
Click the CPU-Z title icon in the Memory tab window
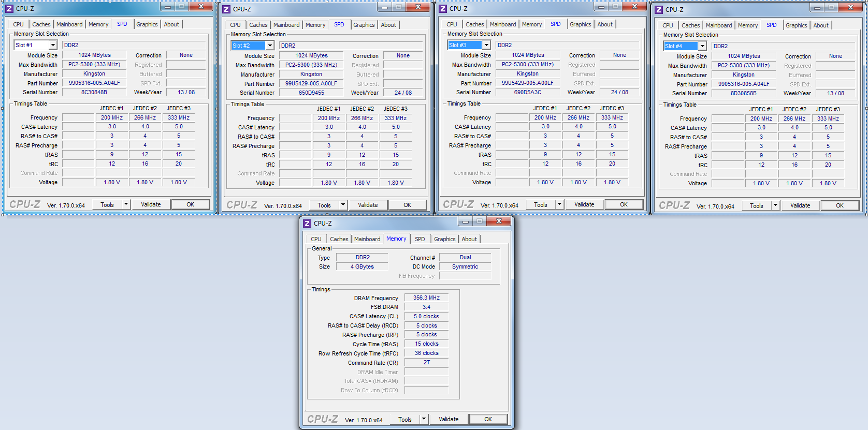pos(307,224)
